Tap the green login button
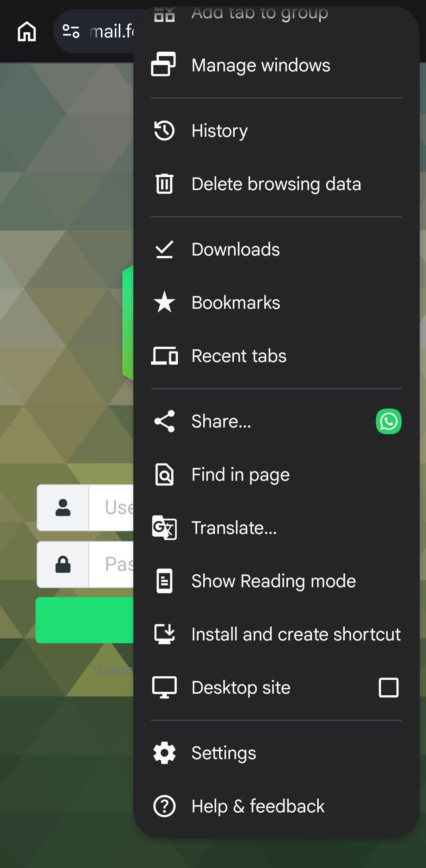 pyautogui.click(x=84, y=620)
